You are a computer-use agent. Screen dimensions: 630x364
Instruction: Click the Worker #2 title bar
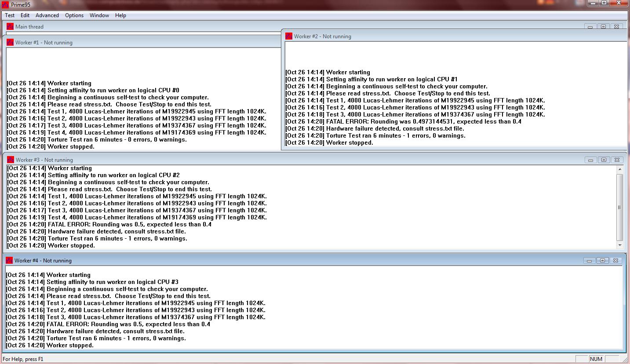pos(455,36)
